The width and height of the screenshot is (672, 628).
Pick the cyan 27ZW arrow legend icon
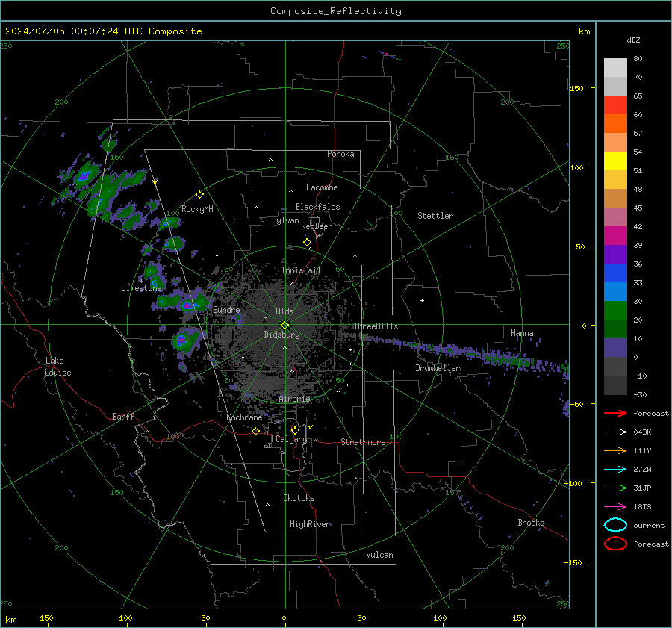615,470
